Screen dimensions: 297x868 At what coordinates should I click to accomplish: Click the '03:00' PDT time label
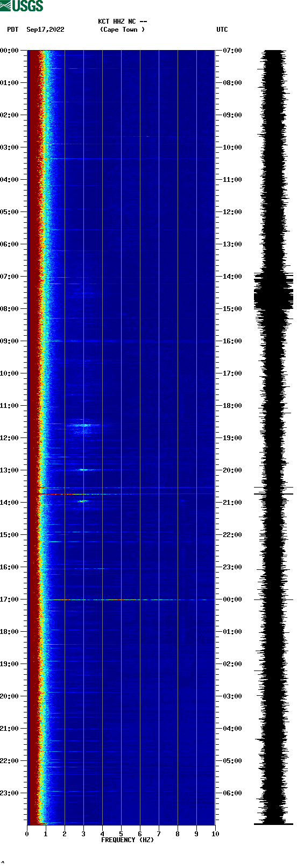click(9, 147)
